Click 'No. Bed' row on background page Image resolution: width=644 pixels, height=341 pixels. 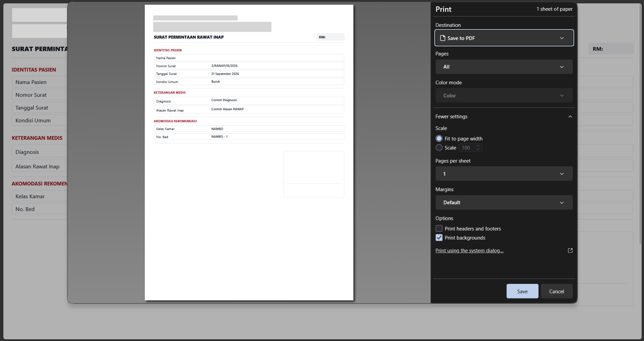pyautogui.click(x=39, y=209)
